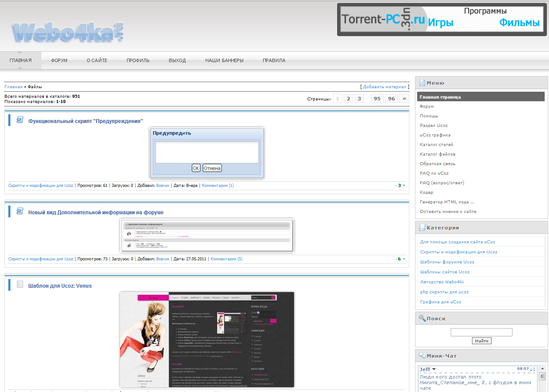Open the dropdown arrow next to Jeff
Viewport: 549px width, 392px height.
434,369
